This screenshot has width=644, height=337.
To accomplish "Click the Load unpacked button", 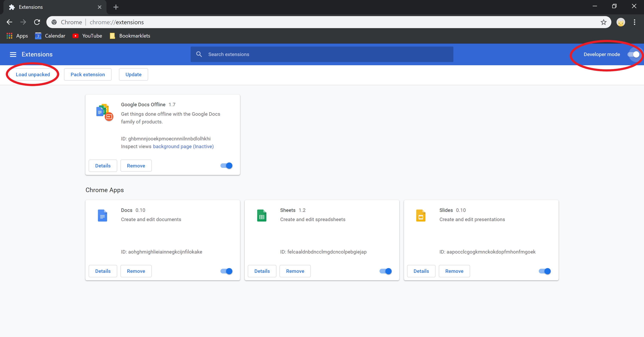I will (33, 74).
